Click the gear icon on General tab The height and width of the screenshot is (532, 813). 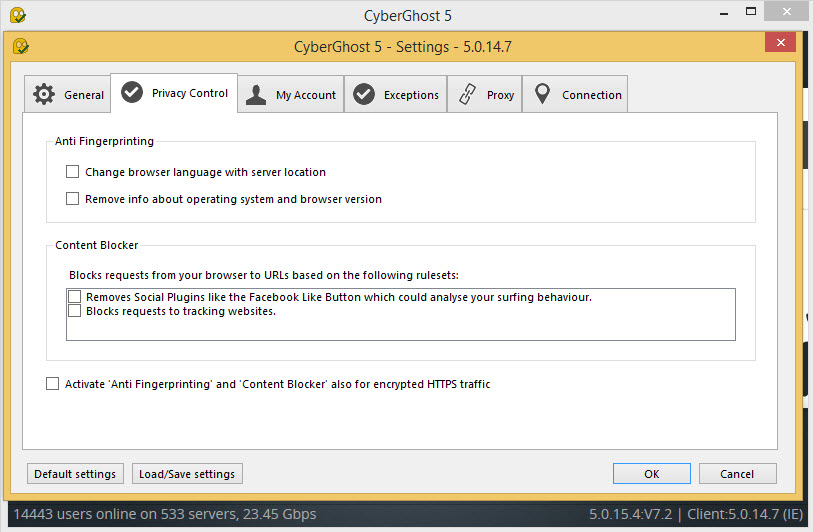click(x=44, y=95)
